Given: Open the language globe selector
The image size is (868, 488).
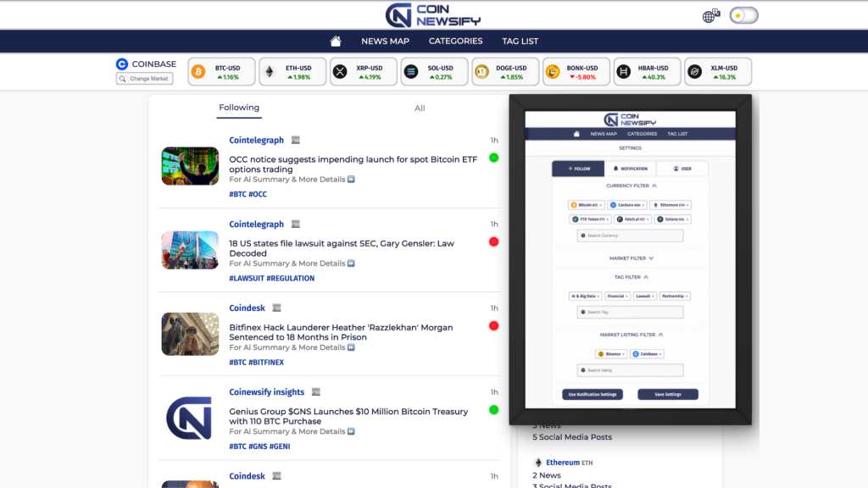Looking at the screenshot, I should [711, 16].
